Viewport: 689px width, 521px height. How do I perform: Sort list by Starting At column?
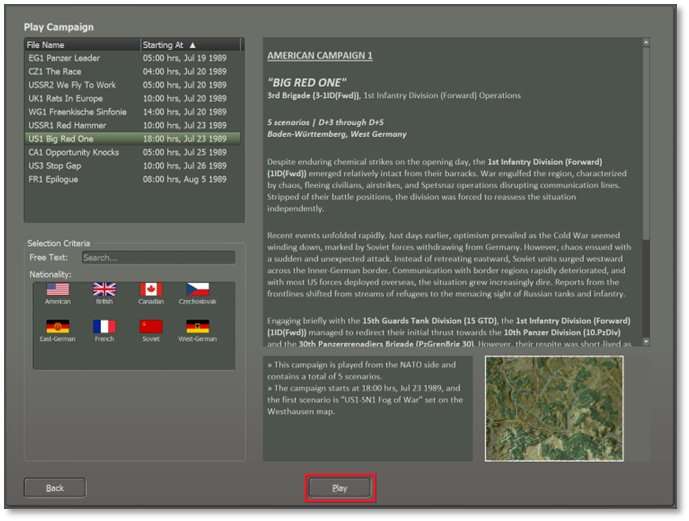pyautogui.click(x=190, y=45)
